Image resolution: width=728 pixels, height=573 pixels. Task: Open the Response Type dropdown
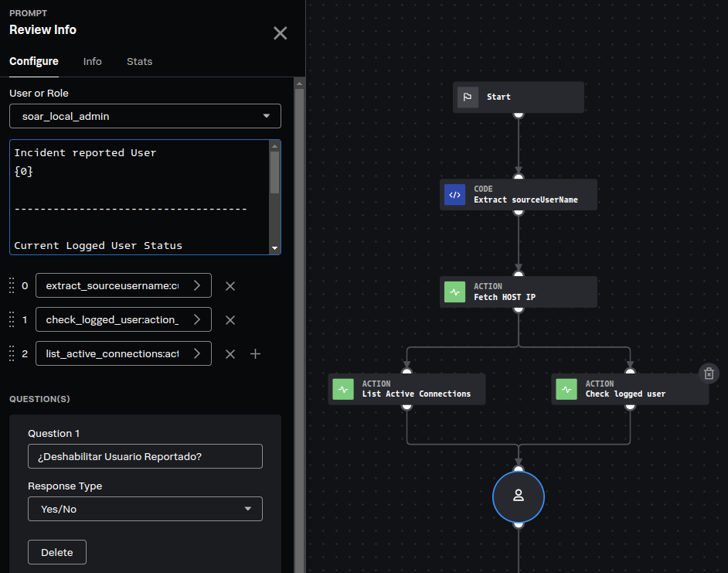pyautogui.click(x=145, y=509)
